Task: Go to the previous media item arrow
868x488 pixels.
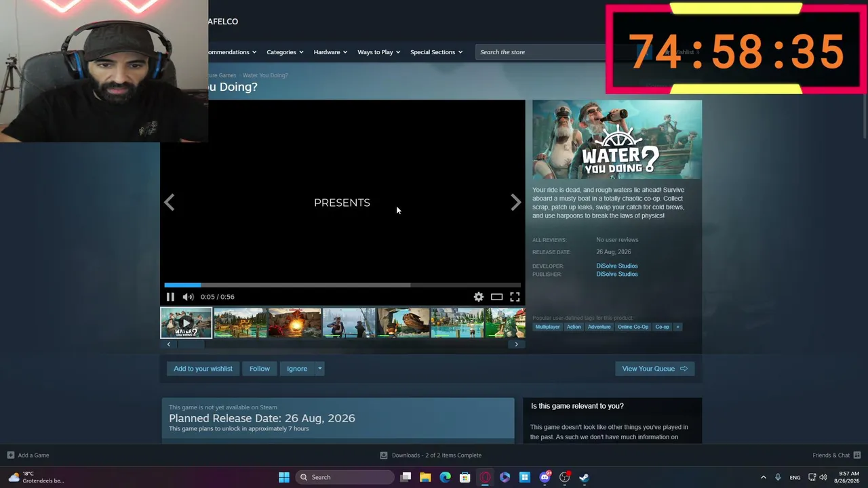Action: 170,202
